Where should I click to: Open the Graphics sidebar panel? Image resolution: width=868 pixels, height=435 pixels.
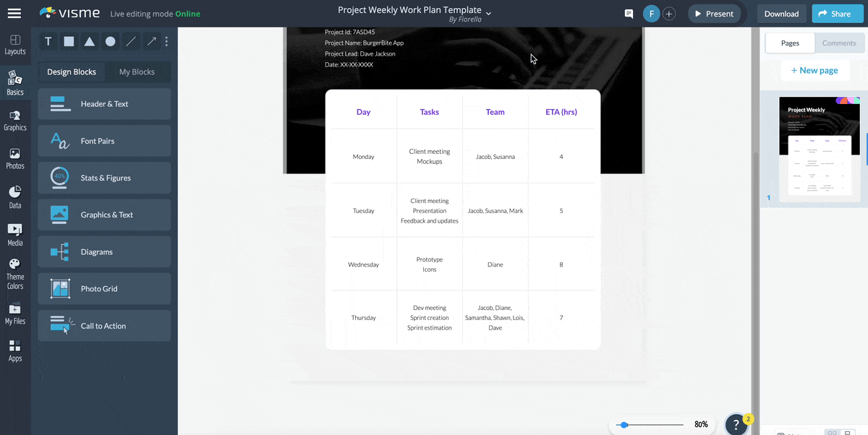pyautogui.click(x=15, y=120)
